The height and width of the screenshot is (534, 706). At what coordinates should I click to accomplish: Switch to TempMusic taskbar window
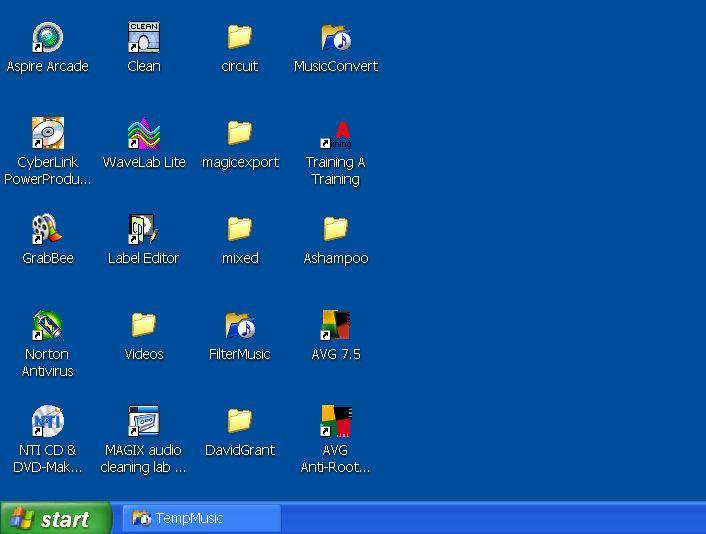(x=201, y=518)
